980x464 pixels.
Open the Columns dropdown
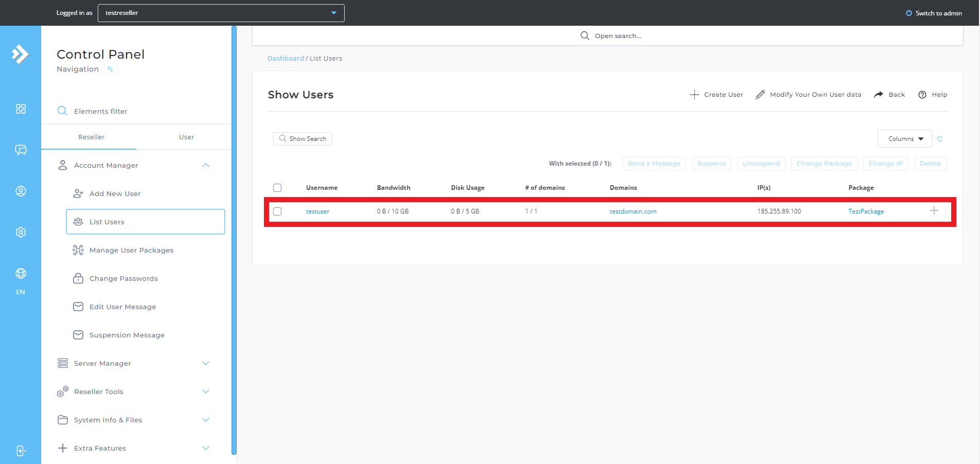pos(904,139)
